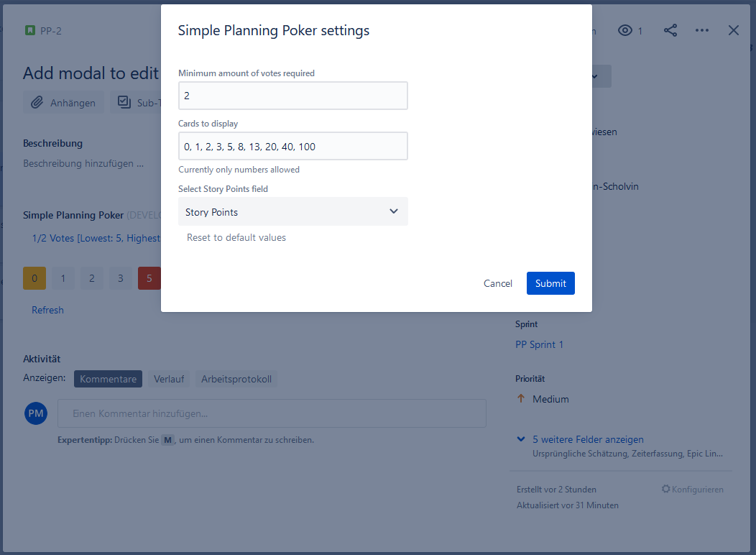
Task: Click the 1/2 Votes summary text
Action: coord(96,238)
